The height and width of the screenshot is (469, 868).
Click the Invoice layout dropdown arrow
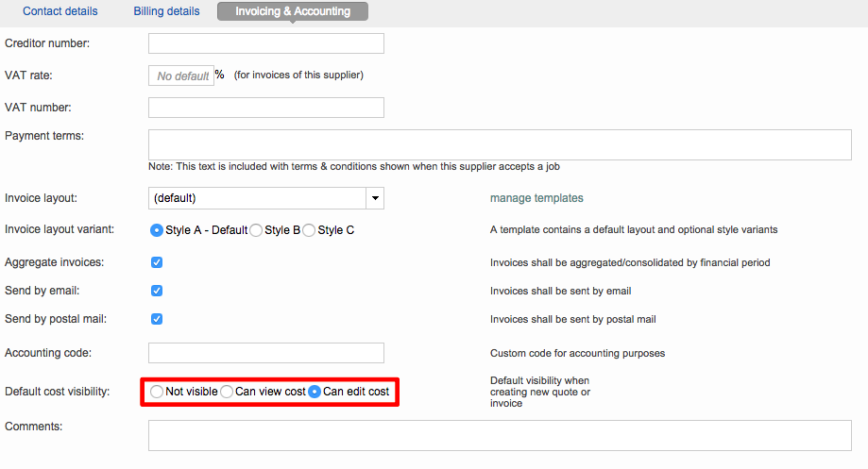point(375,198)
